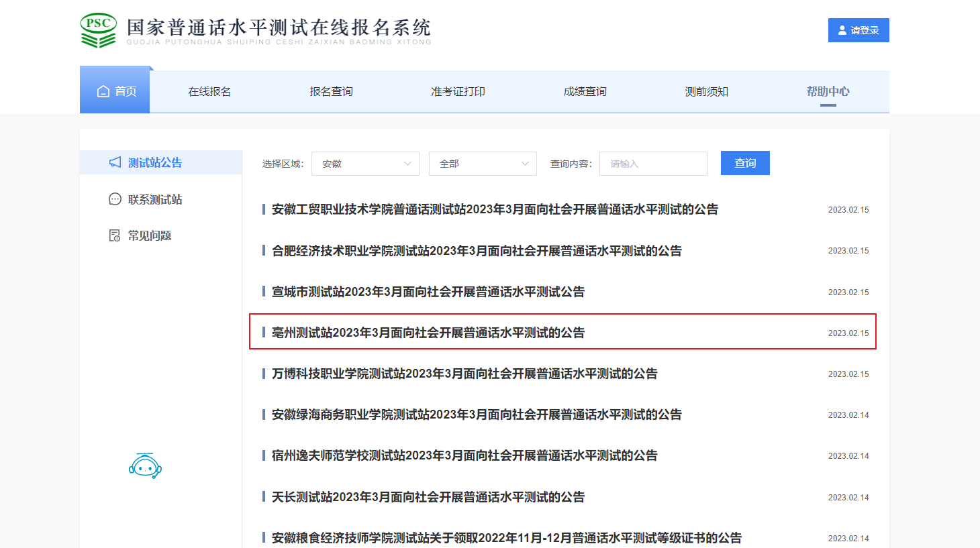980x548 pixels.
Task: Click the 选择区域 label
Action: (283, 164)
